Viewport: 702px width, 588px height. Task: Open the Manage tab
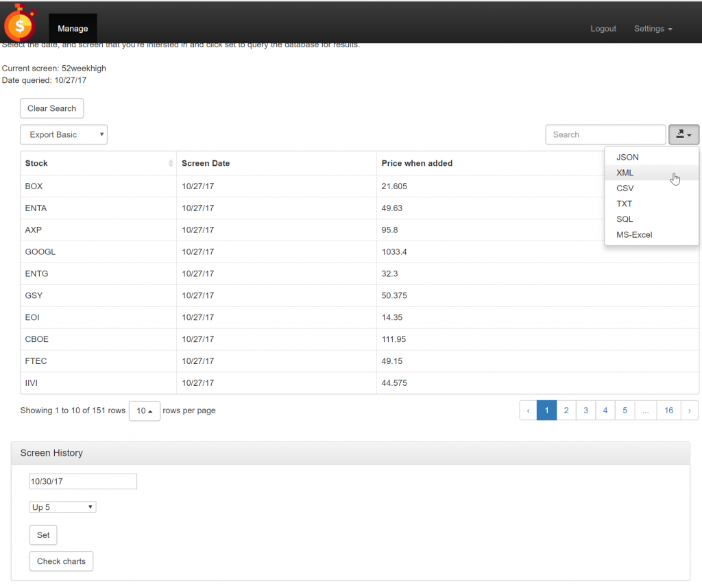tap(73, 29)
